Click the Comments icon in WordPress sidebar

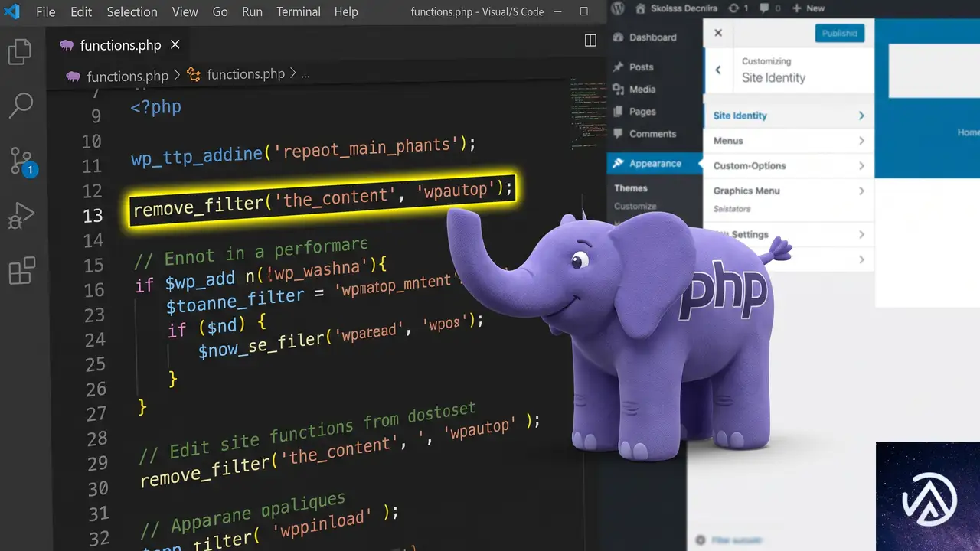pyautogui.click(x=618, y=133)
